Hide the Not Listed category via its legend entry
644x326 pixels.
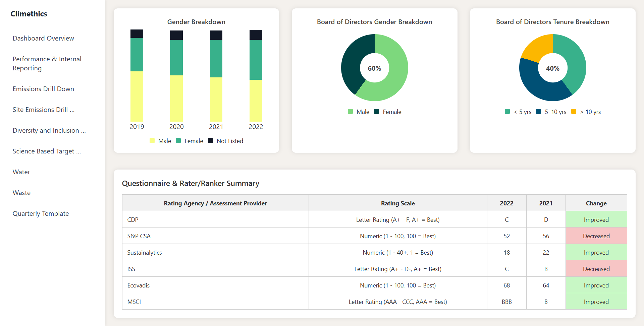click(225, 141)
